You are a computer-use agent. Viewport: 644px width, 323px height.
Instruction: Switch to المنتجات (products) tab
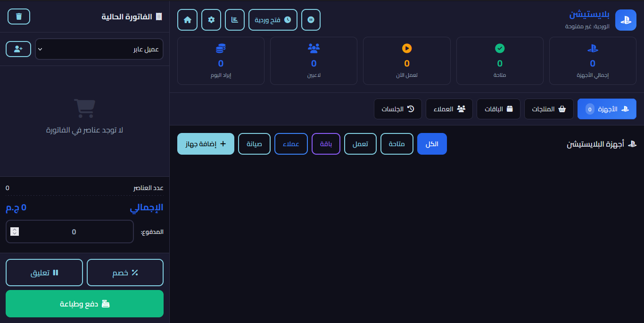549,109
